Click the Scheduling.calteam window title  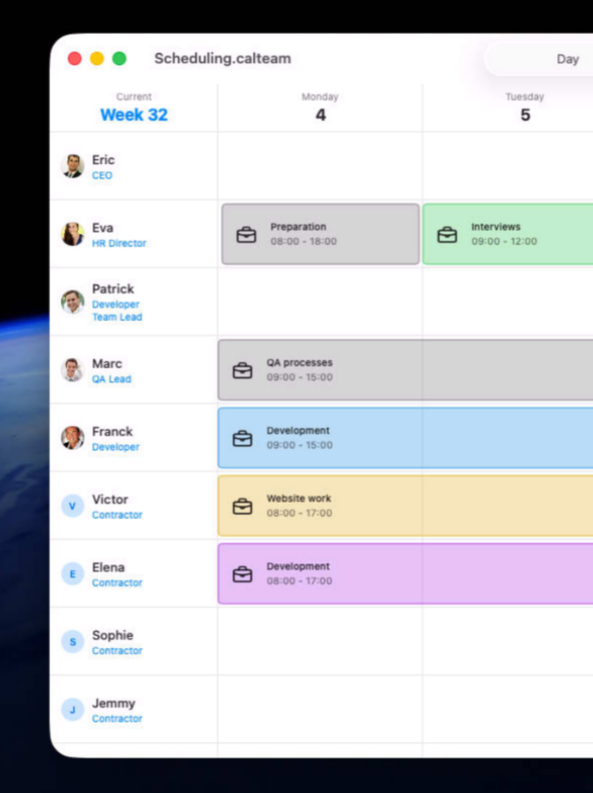(222, 59)
